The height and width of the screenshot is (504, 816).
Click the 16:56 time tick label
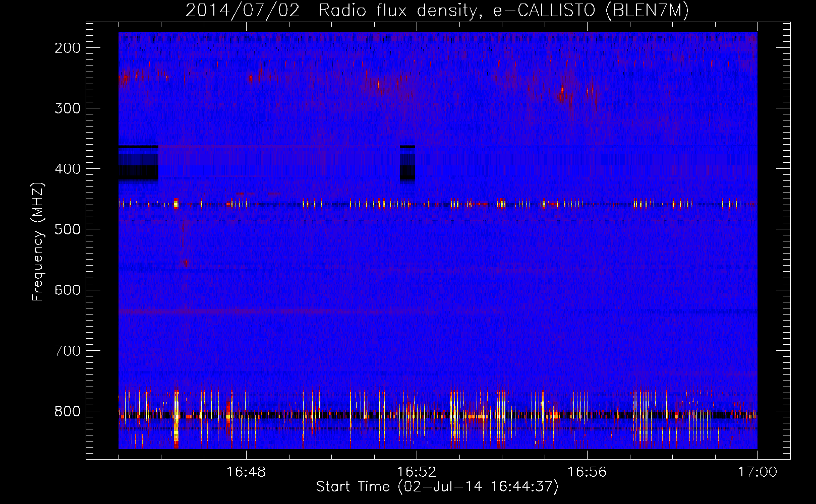587,472
